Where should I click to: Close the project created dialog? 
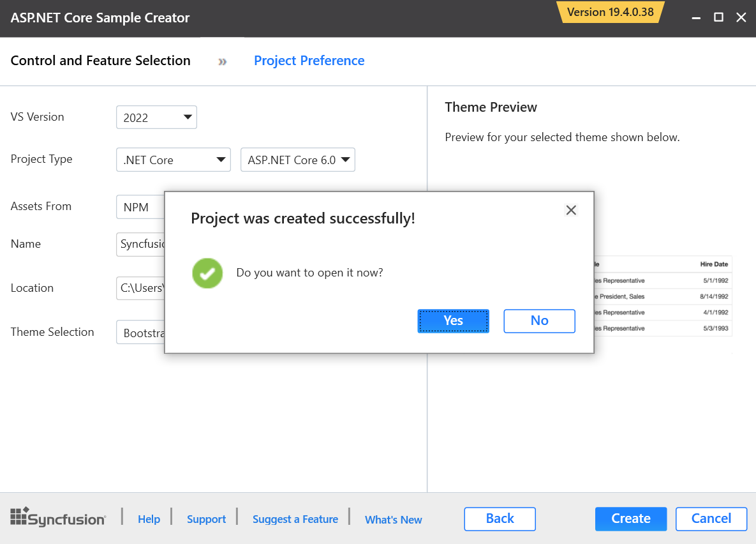(571, 210)
